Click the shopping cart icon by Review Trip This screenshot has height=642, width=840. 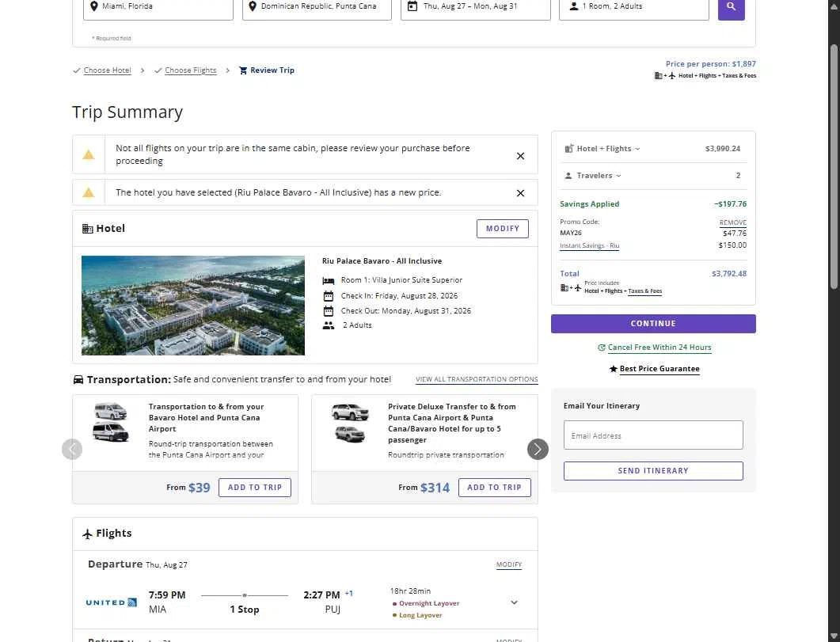click(243, 70)
